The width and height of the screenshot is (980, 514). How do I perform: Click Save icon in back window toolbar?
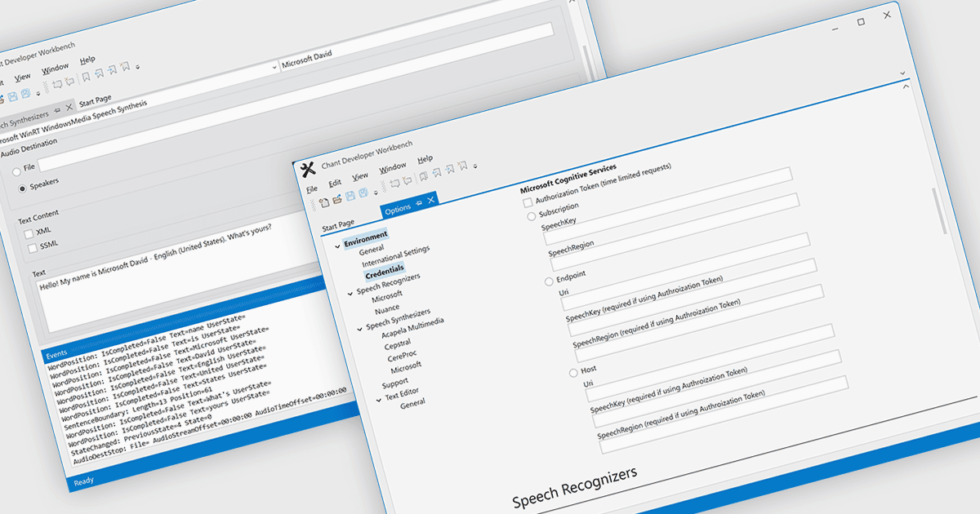point(11,98)
